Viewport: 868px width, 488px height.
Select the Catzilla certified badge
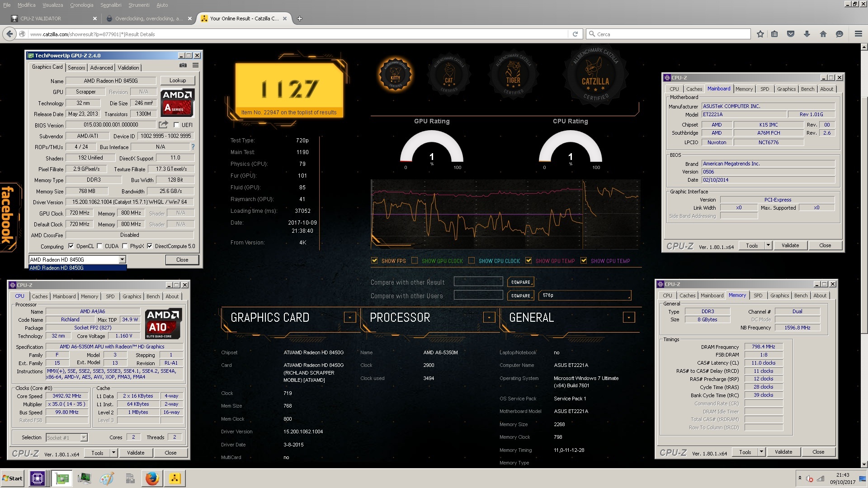pyautogui.click(x=595, y=75)
